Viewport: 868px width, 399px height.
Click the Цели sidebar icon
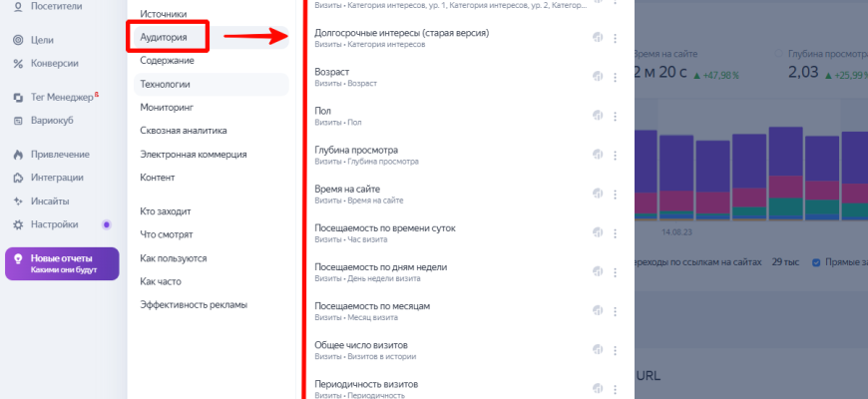18,40
